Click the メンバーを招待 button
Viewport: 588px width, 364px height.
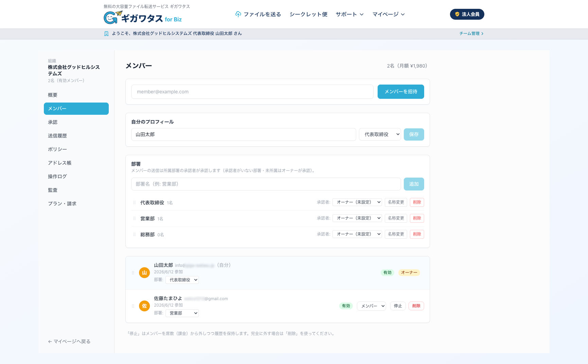tap(401, 92)
